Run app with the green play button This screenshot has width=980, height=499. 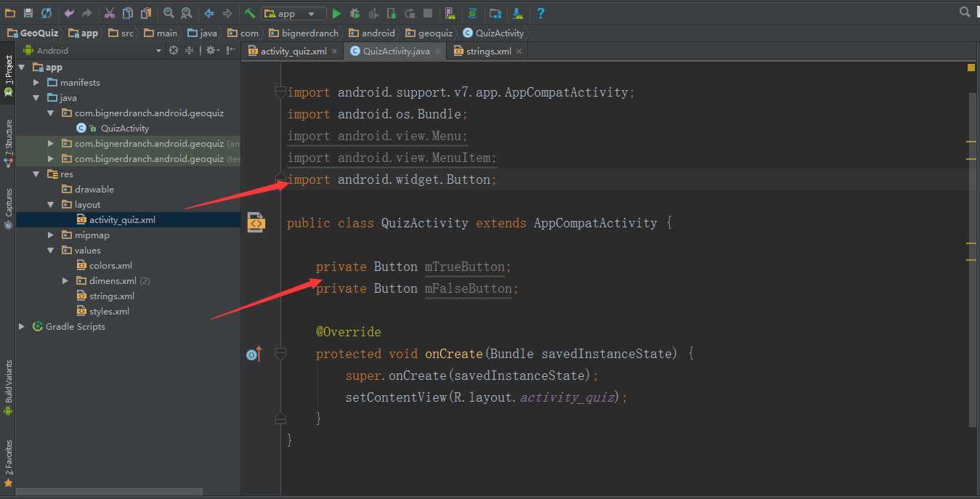click(x=336, y=13)
